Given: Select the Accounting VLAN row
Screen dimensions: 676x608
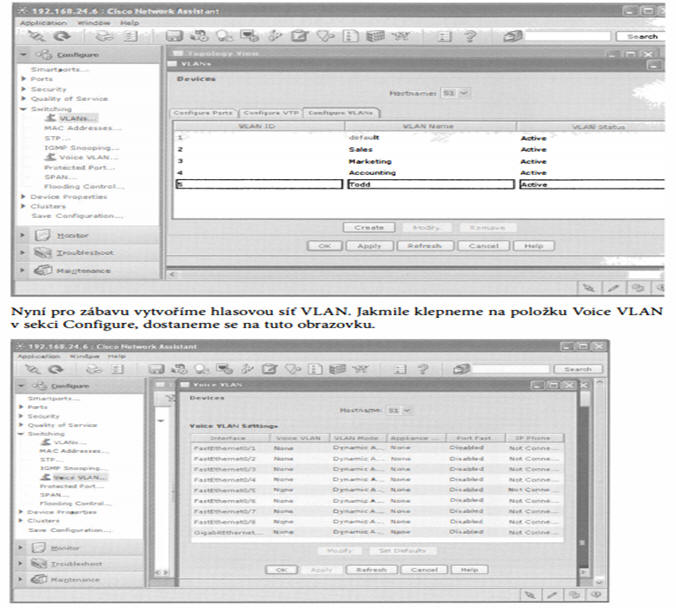Looking at the screenshot, I should tap(418, 172).
